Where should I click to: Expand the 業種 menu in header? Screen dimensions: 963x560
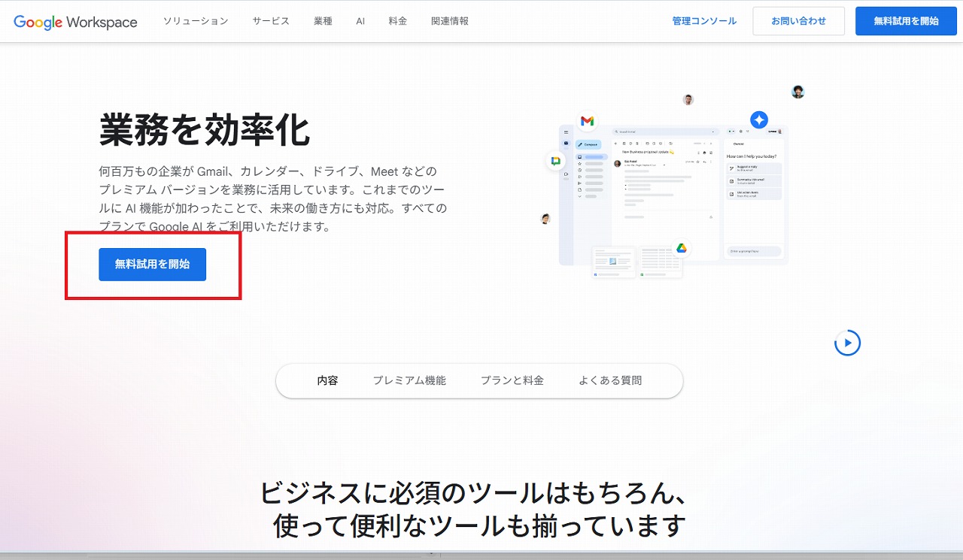[323, 21]
